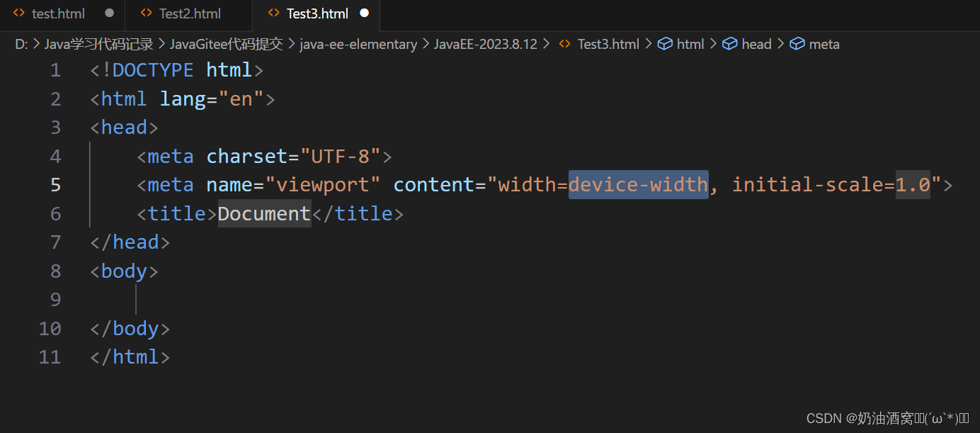Click the highlighted device-width text in code

click(x=637, y=184)
